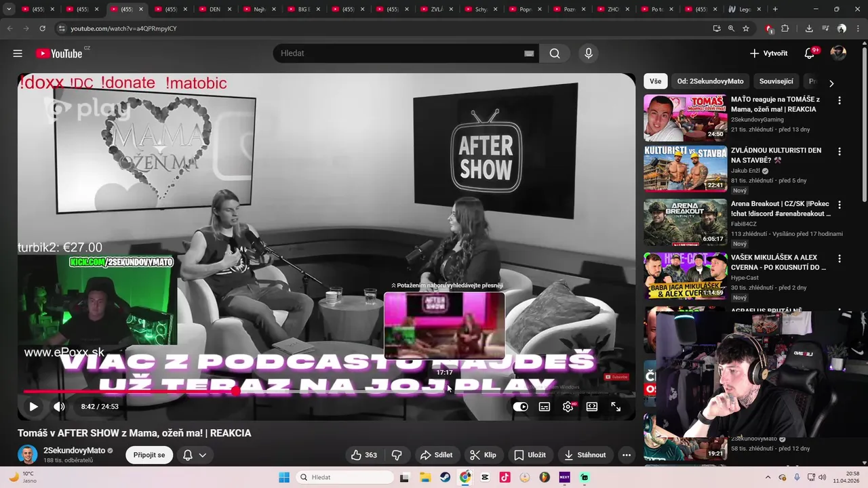Open the 2SekundovyMato channel name link
Screen dimensions: 868x488
[74, 451]
